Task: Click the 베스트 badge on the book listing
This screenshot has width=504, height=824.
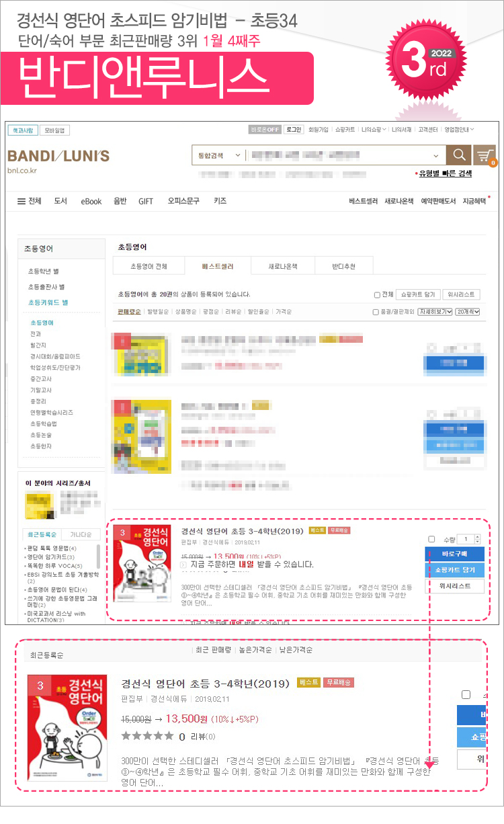Action: 317,530
